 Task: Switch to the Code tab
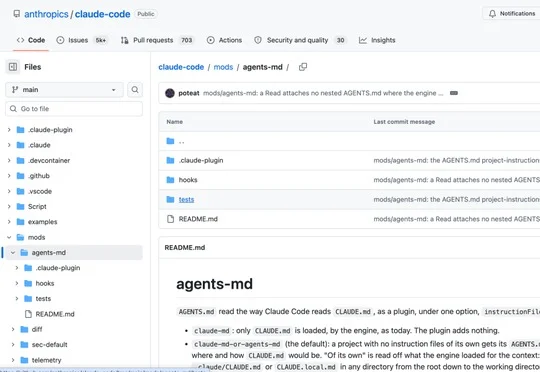coord(31,40)
